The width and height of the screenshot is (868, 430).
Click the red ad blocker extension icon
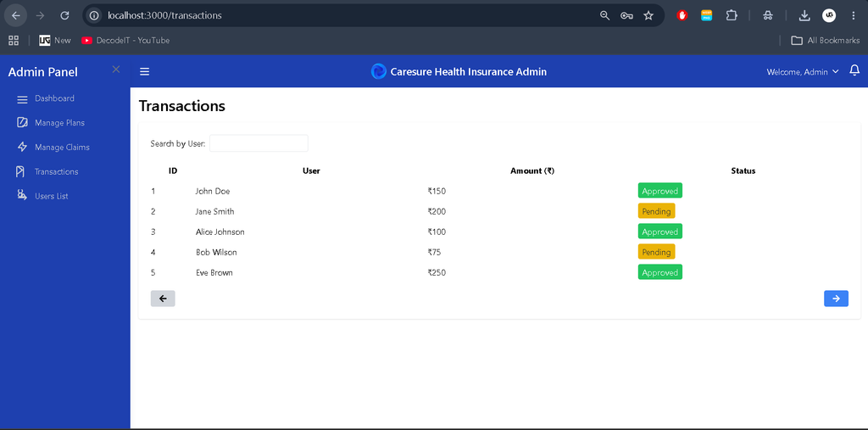(682, 15)
